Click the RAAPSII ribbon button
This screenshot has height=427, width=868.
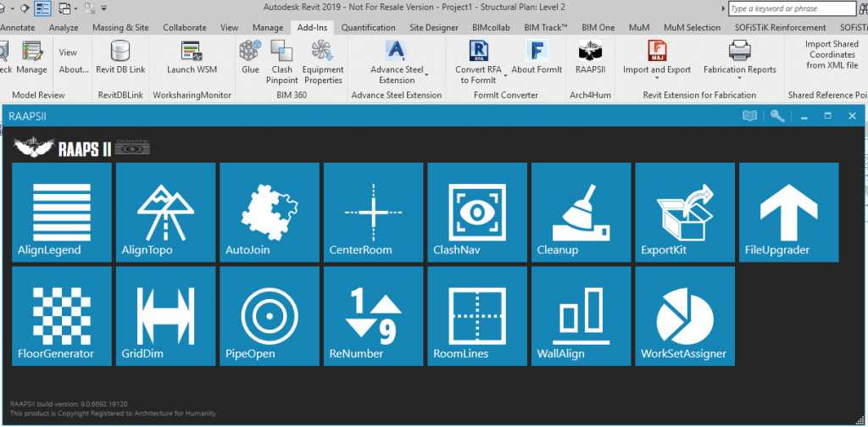590,58
